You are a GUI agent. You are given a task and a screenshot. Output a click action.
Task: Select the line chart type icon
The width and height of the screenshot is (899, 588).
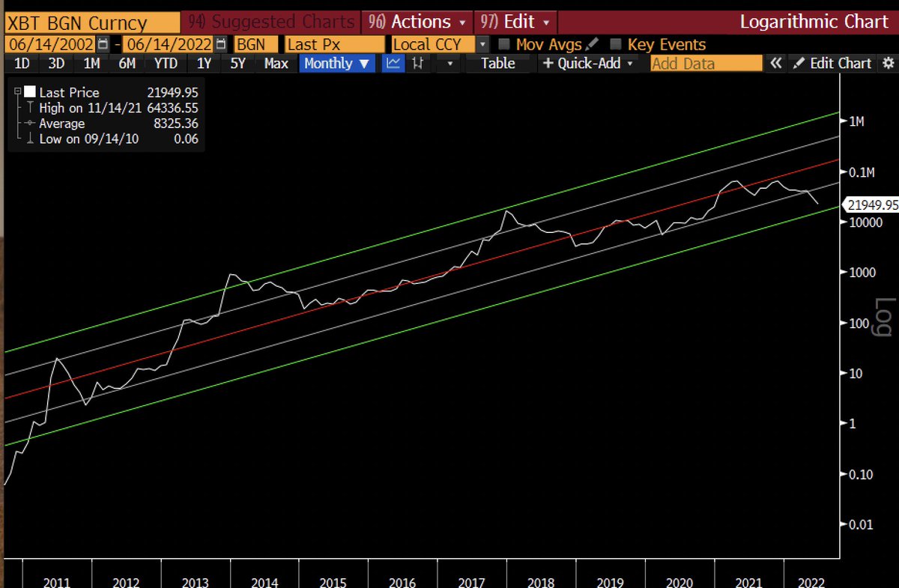click(393, 64)
